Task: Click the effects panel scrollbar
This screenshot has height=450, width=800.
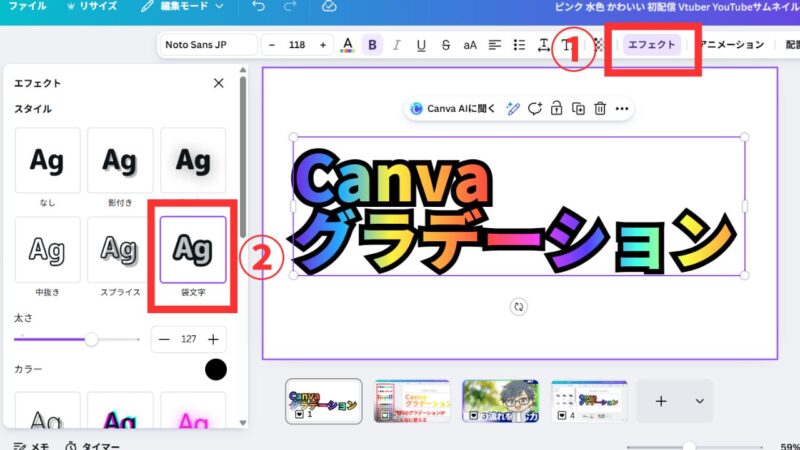Action: [243, 156]
